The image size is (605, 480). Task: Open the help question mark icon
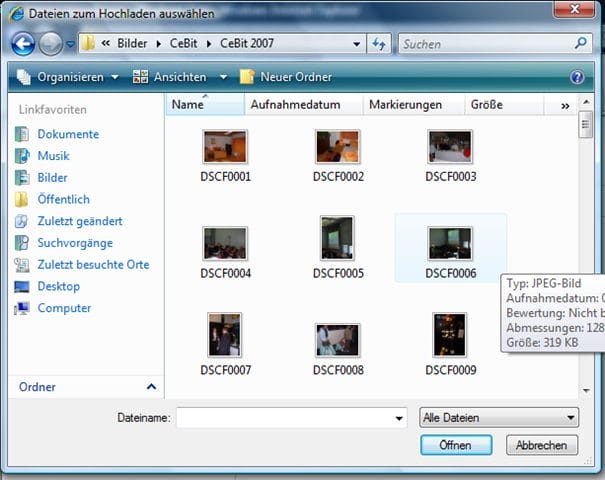click(577, 77)
